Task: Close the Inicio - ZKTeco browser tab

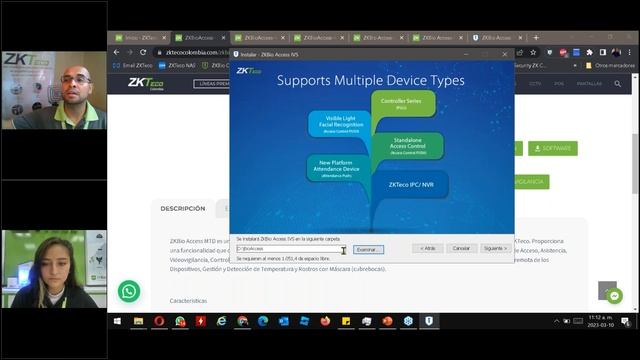Action: point(164,38)
